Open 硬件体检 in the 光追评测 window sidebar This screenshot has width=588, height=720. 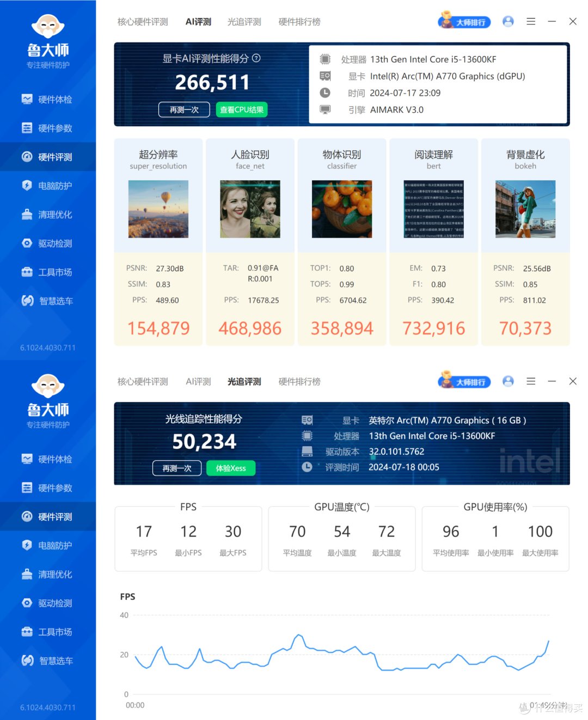pyautogui.click(x=48, y=459)
